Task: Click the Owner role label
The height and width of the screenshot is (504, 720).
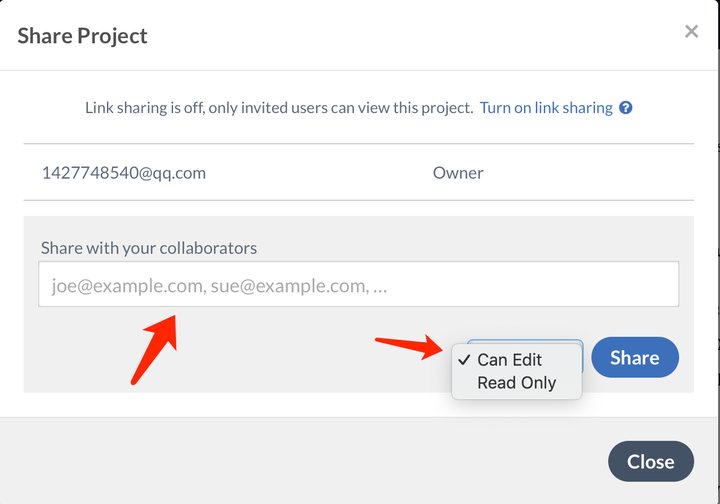Action: (458, 173)
